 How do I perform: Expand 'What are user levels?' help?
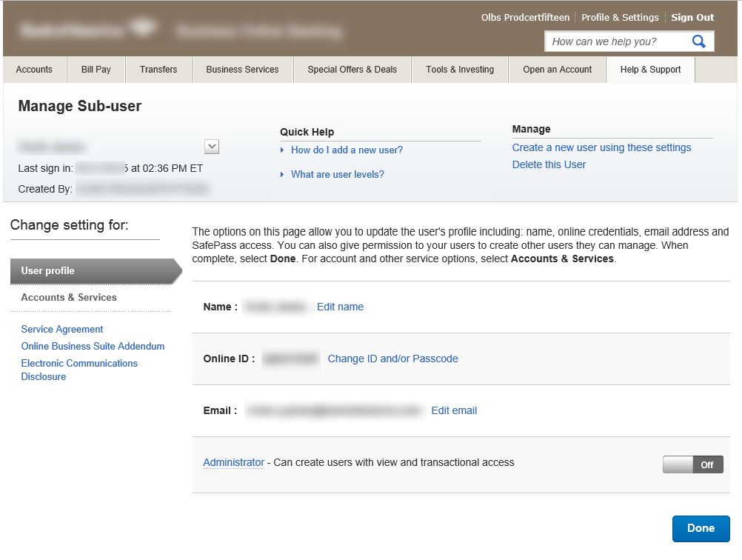338,175
